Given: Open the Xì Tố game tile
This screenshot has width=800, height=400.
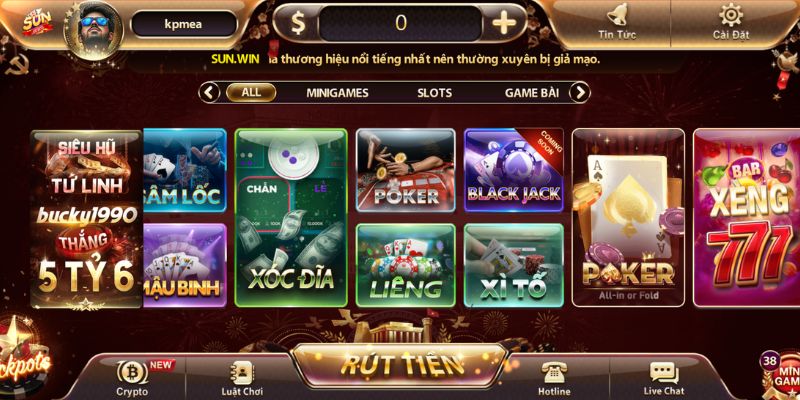Looking at the screenshot, I should pyautogui.click(x=513, y=265).
